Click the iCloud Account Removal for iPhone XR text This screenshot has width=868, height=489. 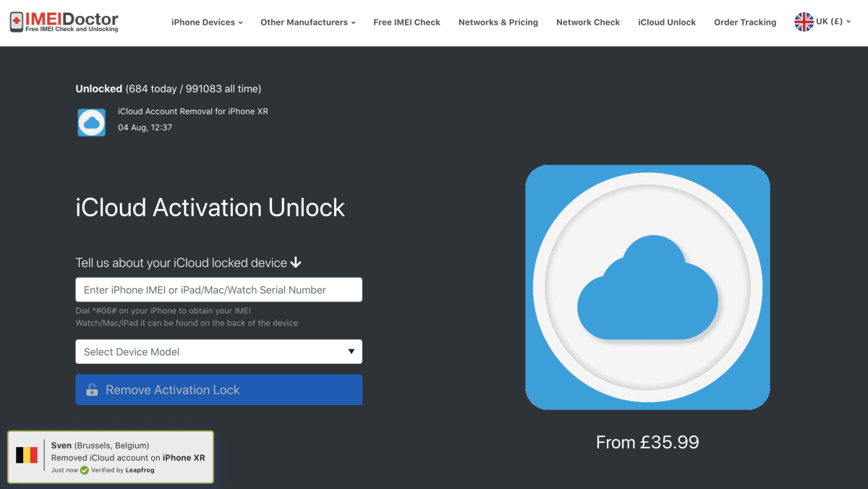pos(193,111)
